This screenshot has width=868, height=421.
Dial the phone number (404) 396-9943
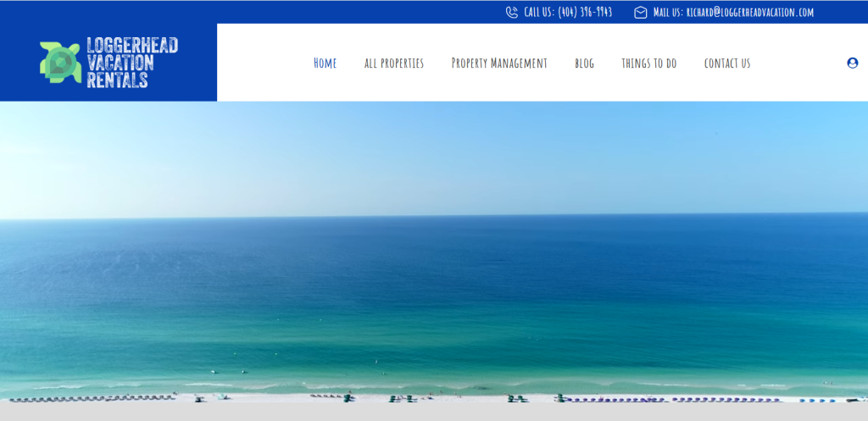(585, 12)
